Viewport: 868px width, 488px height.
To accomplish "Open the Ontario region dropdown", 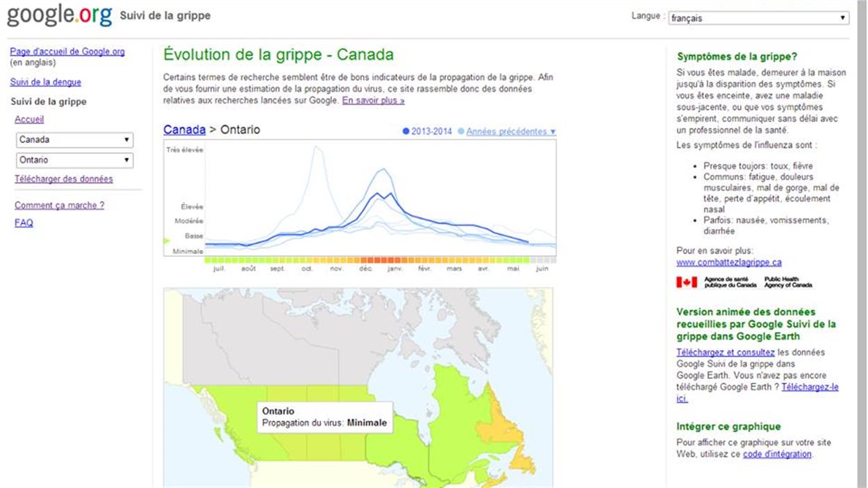I will tap(74, 160).
